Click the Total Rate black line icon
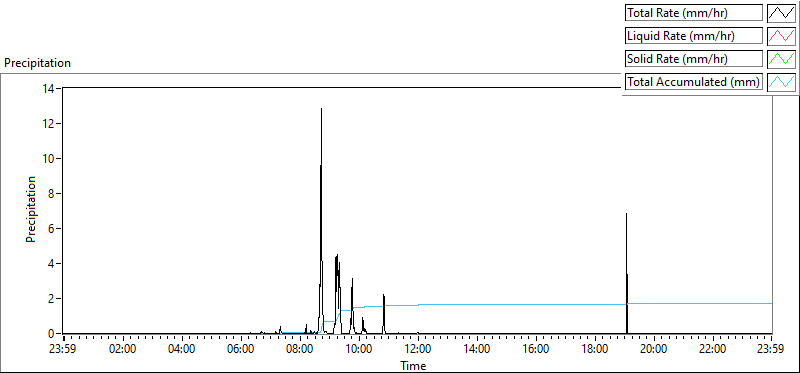The height and width of the screenshot is (373, 800). (x=781, y=13)
